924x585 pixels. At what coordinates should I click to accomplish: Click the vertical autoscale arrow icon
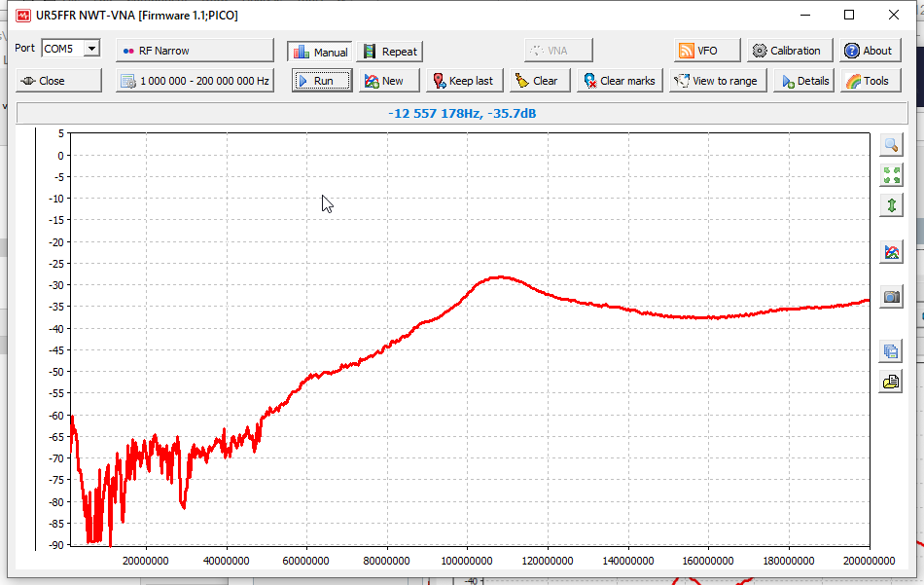(891, 205)
